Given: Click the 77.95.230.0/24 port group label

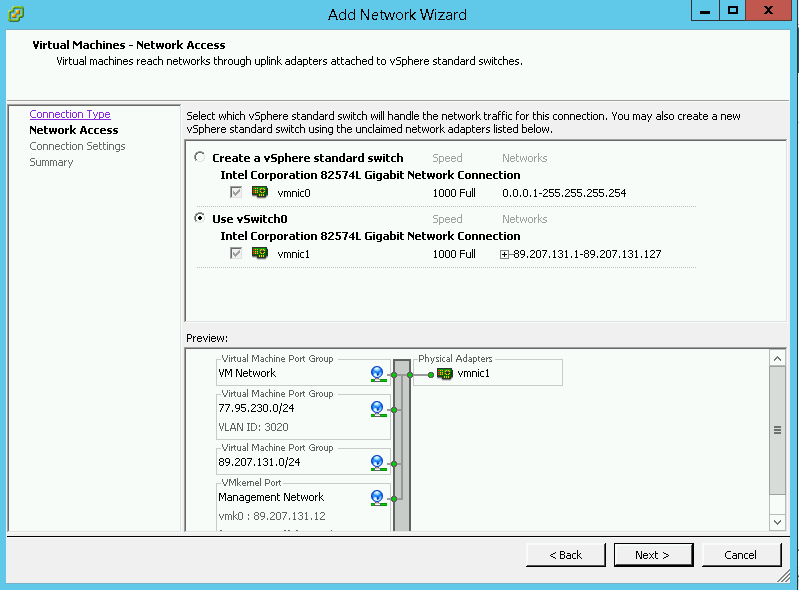Looking at the screenshot, I should pyautogui.click(x=256, y=408).
